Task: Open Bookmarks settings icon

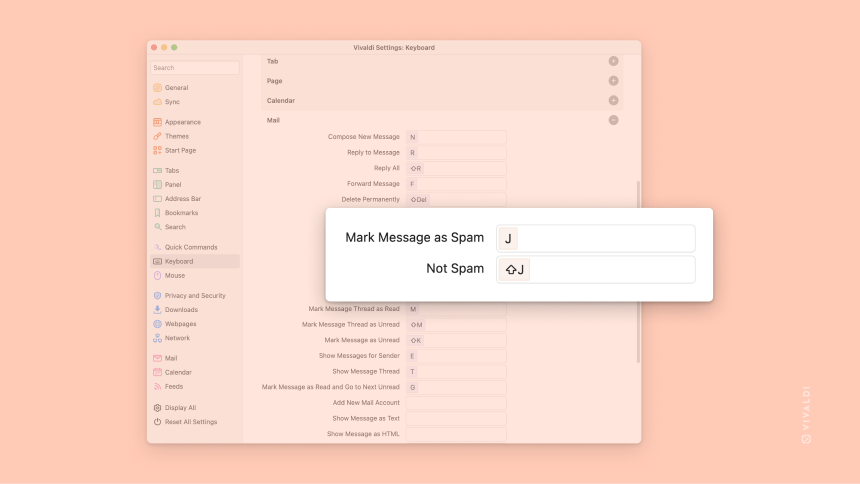Action: 157,213
